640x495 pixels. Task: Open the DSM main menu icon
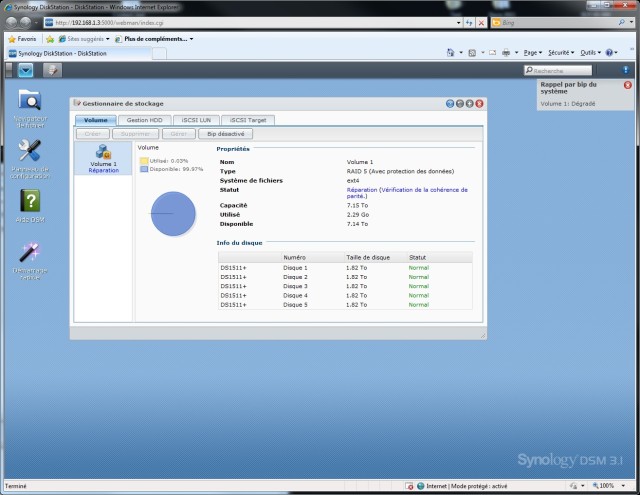coord(25,70)
